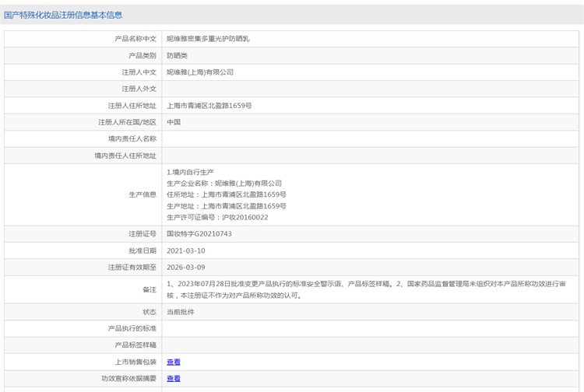Click the 注册证号 label
The width and height of the screenshot is (584, 392).
[142, 233]
